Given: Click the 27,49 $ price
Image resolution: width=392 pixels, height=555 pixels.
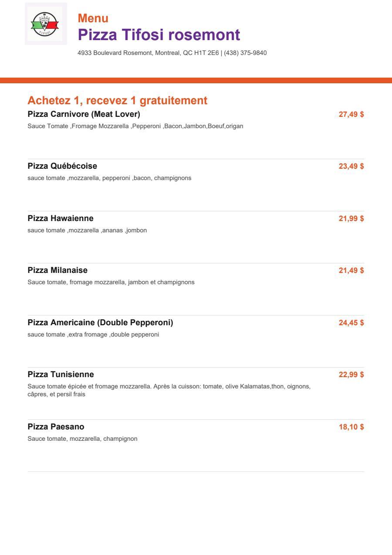Looking at the screenshot, I should (x=351, y=114).
